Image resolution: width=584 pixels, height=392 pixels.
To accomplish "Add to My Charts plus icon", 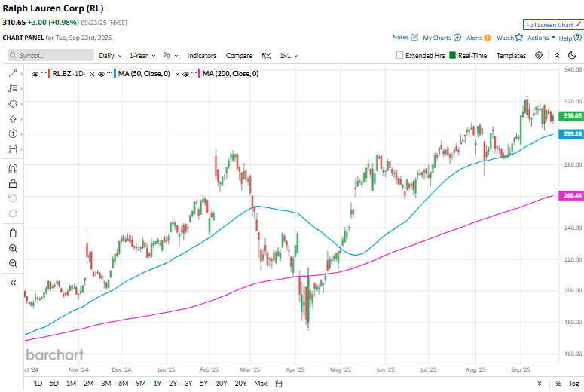I will (457, 38).
